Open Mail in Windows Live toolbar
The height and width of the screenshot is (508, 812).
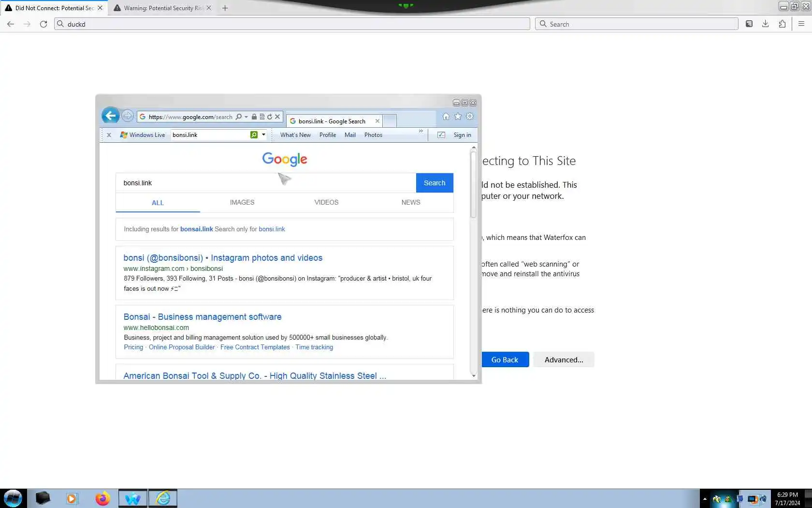(350, 135)
